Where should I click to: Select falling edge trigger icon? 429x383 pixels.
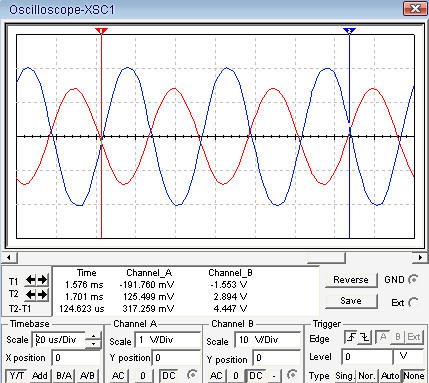[365, 338]
